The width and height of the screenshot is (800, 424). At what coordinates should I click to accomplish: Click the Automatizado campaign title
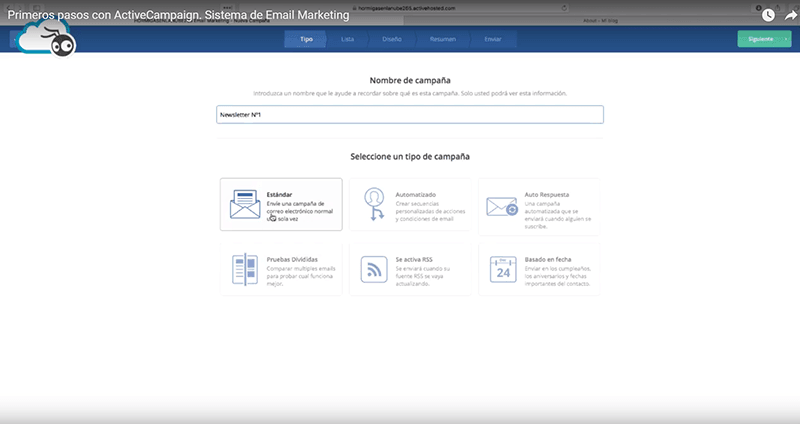pyautogui.click(x=415, y=194)
